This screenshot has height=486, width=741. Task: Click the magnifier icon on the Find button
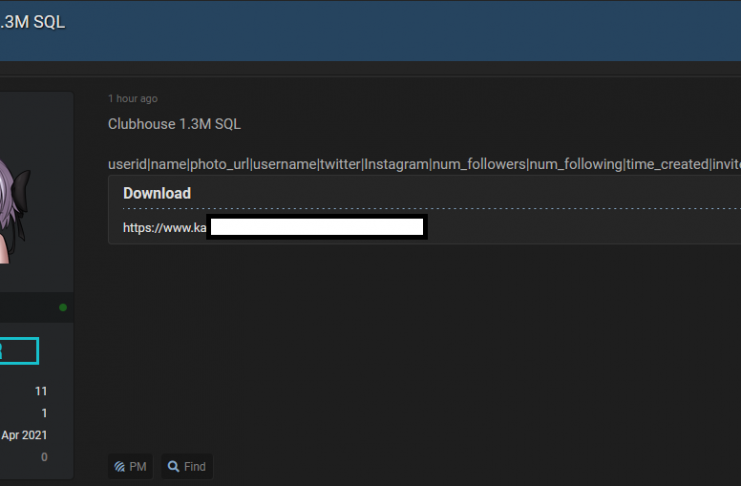[173, 467]
